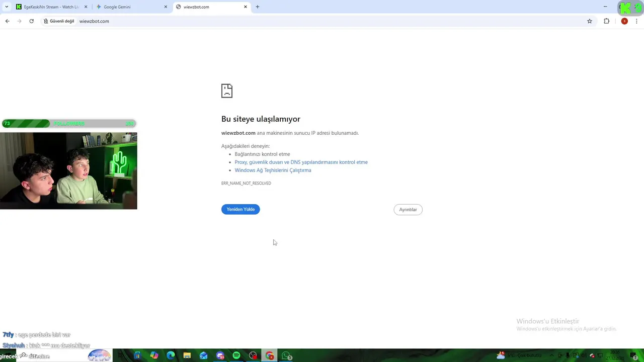
Task: Close the Google Gemini tab
Action: 166,7
